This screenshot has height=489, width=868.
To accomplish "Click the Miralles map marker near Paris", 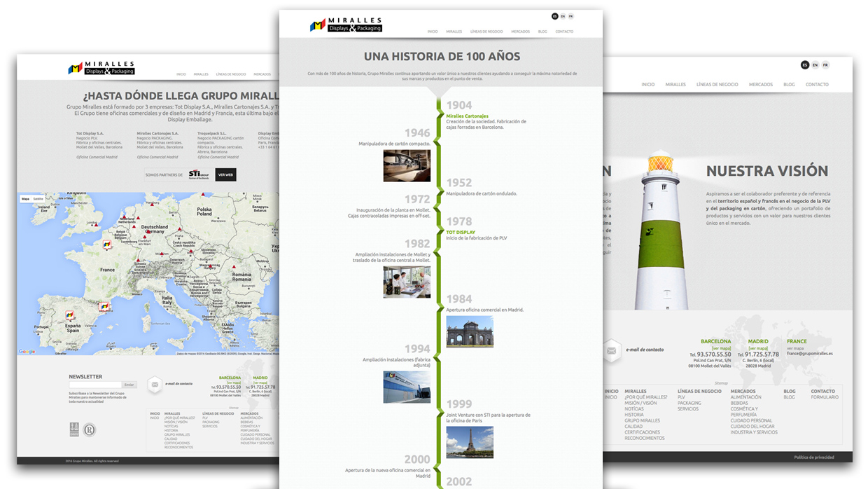I will coord(107,245).
